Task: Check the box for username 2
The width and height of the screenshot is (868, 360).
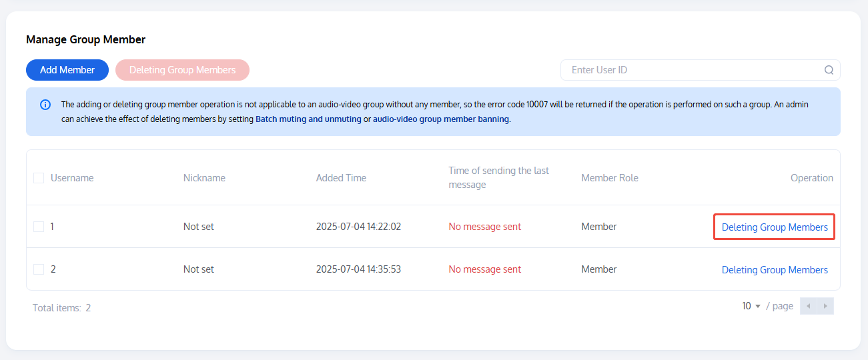Action: (39, 269)
